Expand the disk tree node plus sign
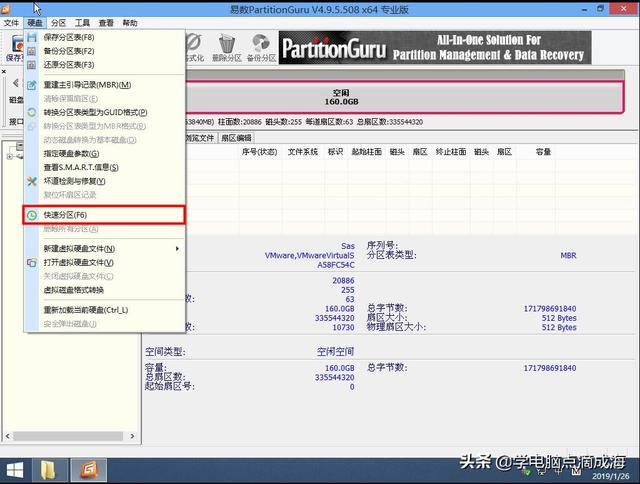The width and height of the screenshot is (640, 484). [x=10, y=157]
